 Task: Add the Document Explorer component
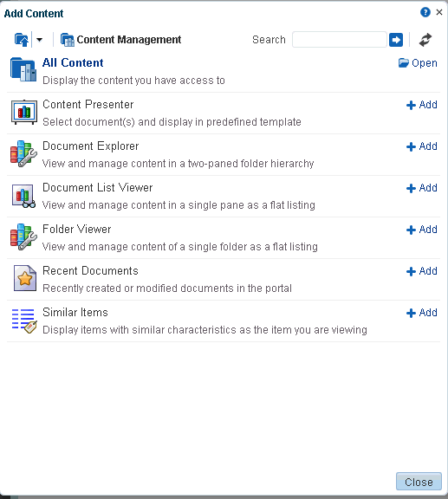pos(422,146)
